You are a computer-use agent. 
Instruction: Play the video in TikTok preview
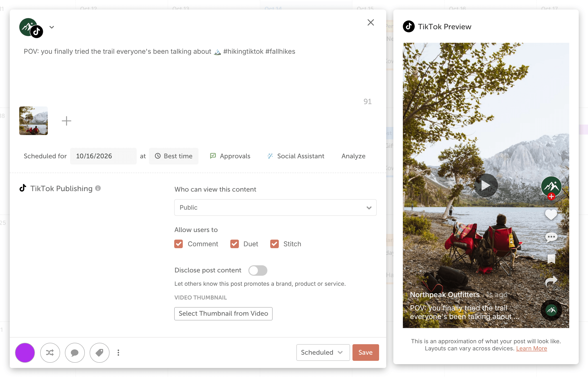[486, 185]
